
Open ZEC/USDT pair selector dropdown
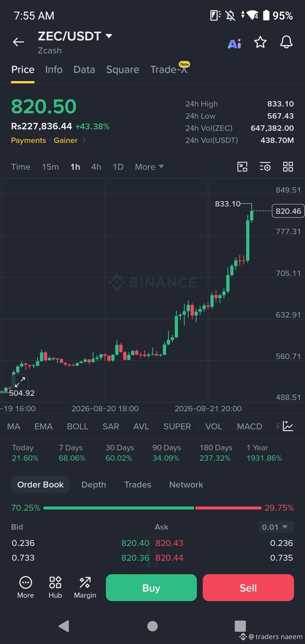tap(75, 36)
